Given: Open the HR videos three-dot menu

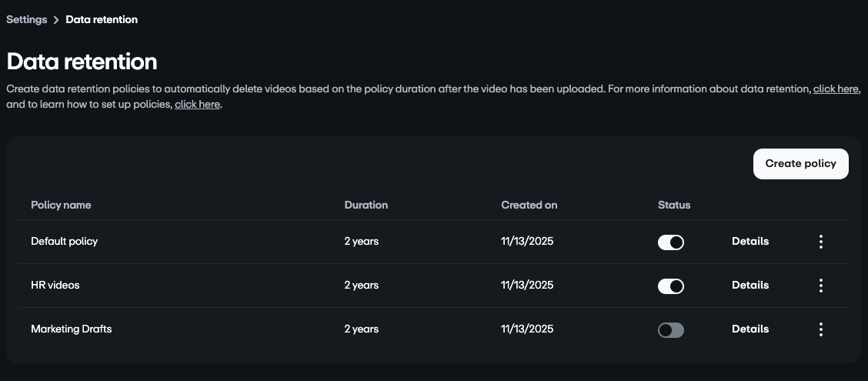Looking at the screenshot, I should tap(820, 286).
